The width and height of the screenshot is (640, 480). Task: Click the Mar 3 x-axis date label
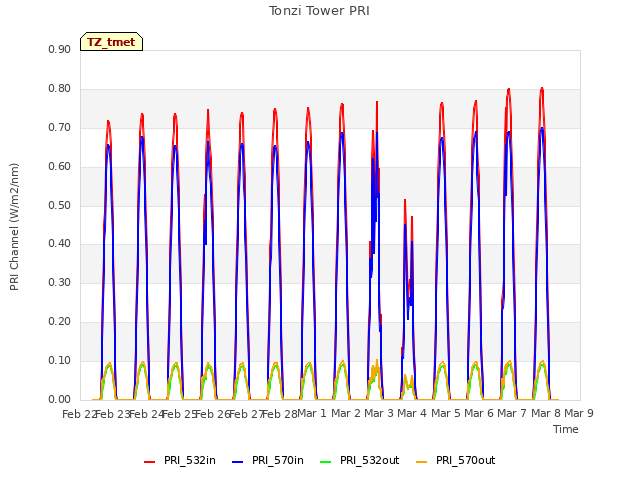379,413
